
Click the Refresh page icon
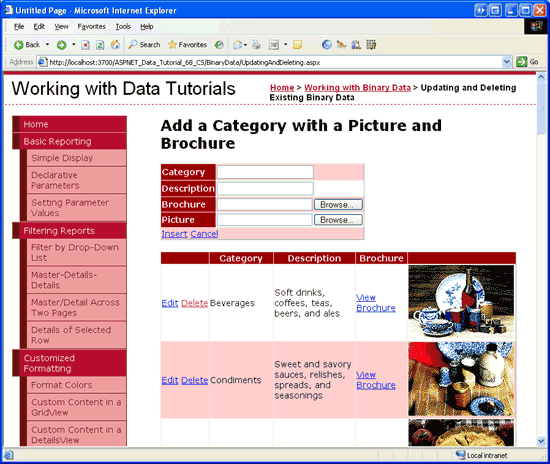100,45
